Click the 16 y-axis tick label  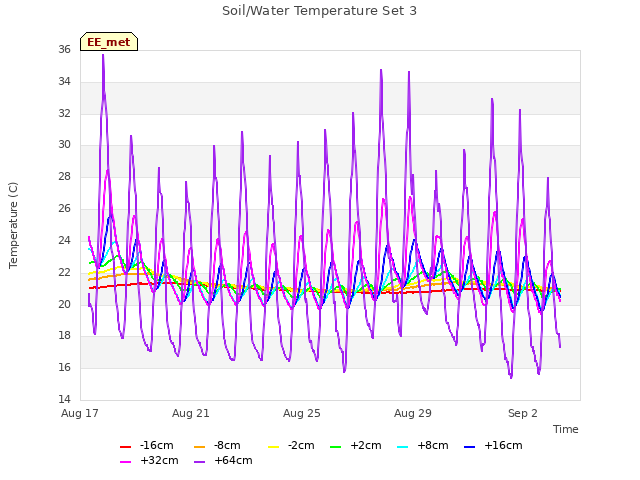click(x=64, y=367)
